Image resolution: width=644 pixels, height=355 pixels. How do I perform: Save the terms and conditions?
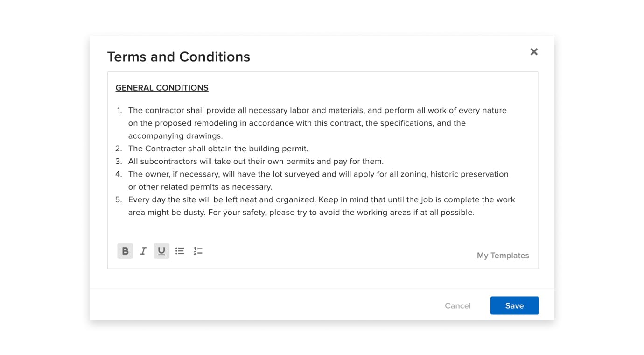tap(514, 305)
